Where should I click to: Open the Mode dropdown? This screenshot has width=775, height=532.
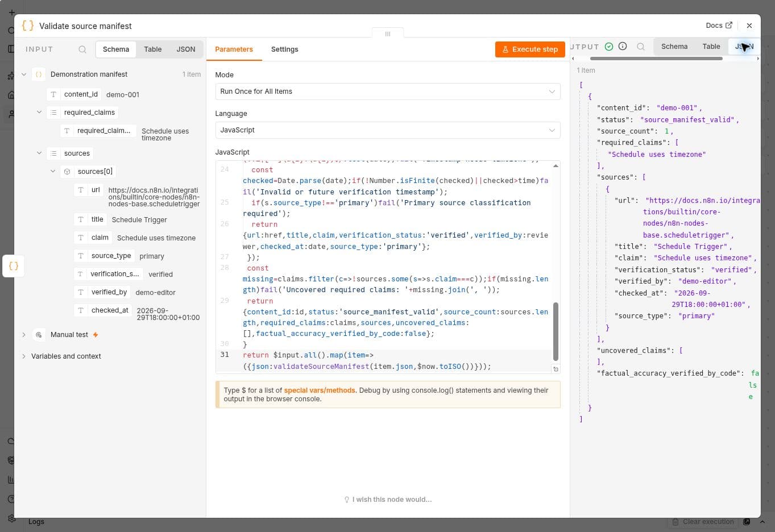(388, 92)
